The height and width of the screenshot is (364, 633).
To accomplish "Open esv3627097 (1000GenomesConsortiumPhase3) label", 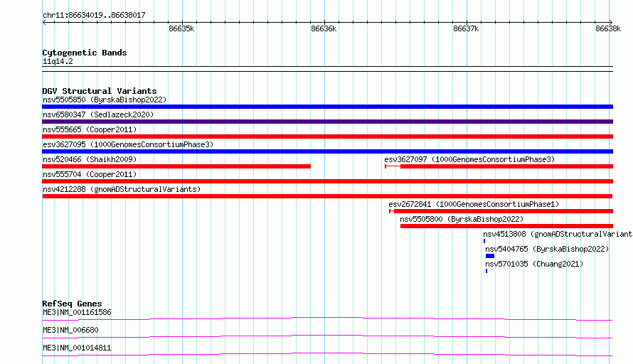I will click(x=469, y=159).
